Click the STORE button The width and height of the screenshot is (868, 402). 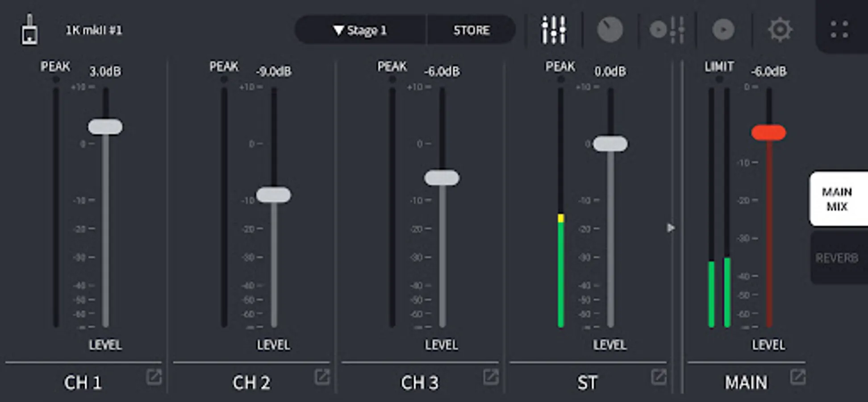pyautogui.click(x=472, y=30)
